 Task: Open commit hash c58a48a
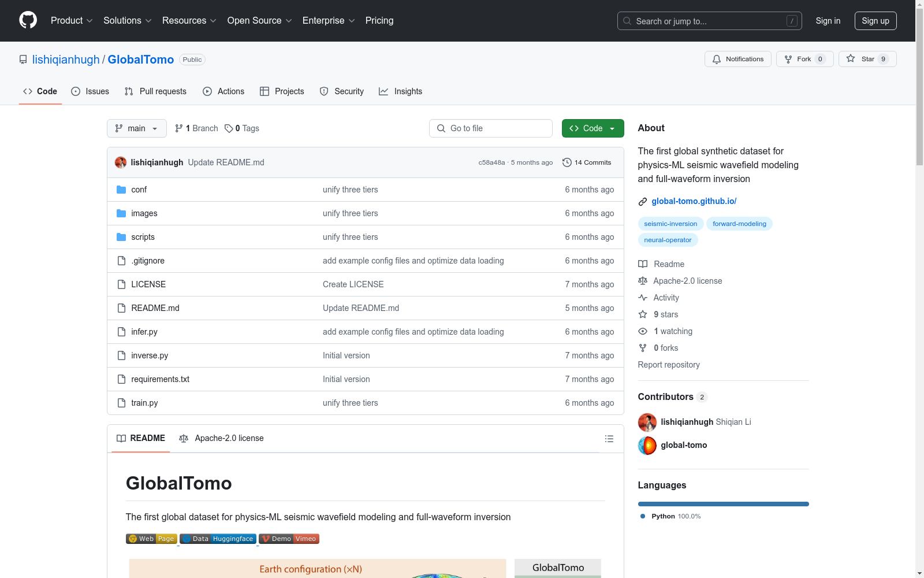(491, 162)
